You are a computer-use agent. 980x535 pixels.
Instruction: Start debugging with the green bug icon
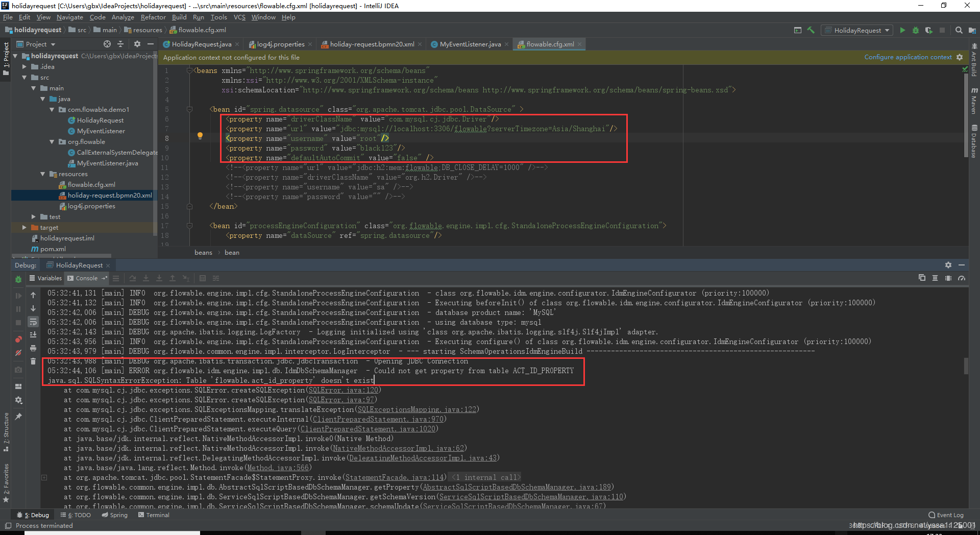916,30
